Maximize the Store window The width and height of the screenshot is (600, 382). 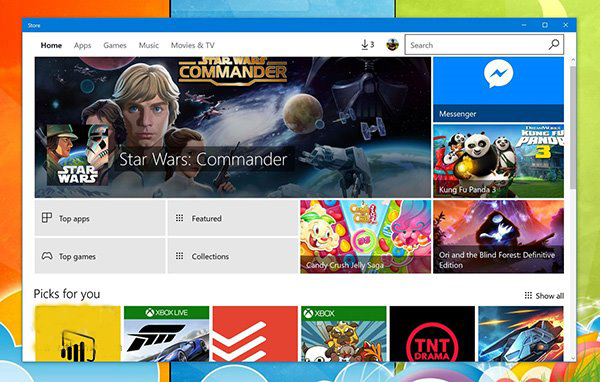click(545, 25)
